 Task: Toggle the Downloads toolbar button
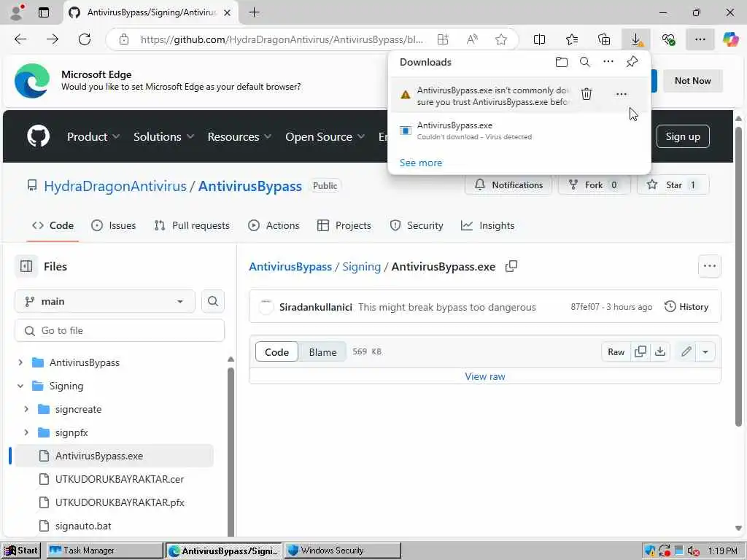click(x=636, y=39)
